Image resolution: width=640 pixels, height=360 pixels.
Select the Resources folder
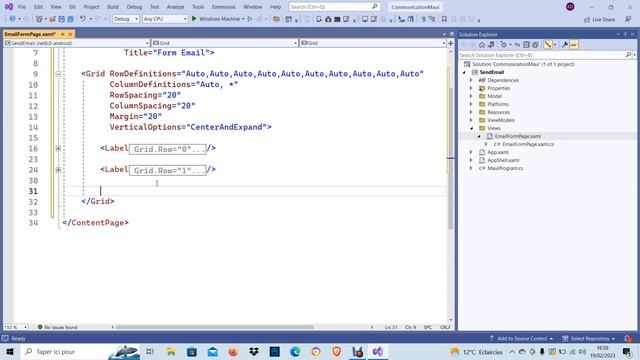click(x=498, y=112)
